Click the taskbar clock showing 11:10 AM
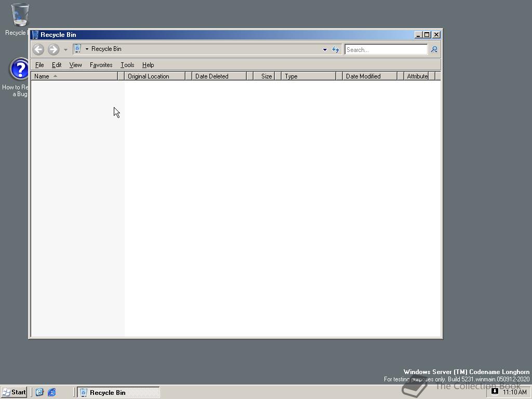The height and width of the screenshot is (399, 532). [515, 392]
